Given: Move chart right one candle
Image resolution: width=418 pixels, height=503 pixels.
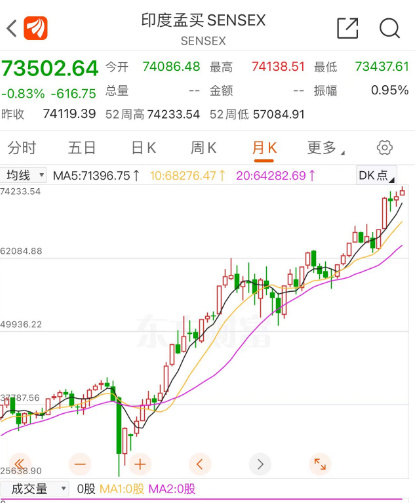Looking at the screenshot, I should tap(260, 464).
